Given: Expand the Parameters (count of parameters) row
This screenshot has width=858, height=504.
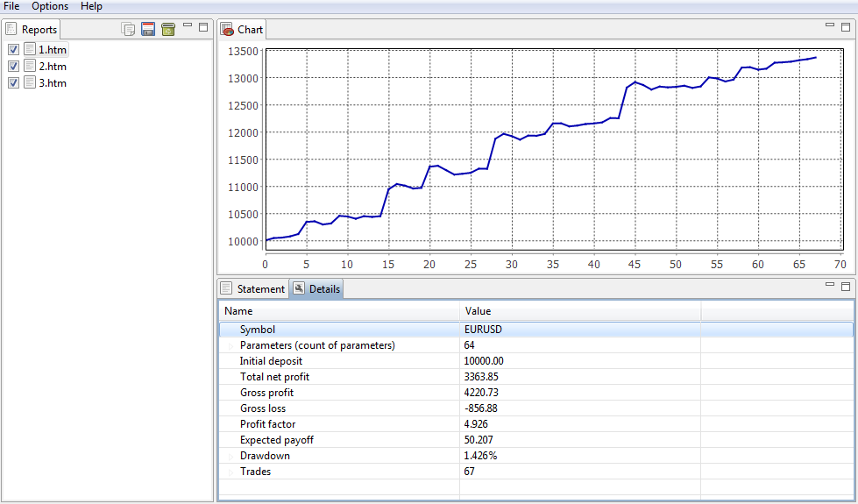Looking at the screenshot, I should click(230, 346).
